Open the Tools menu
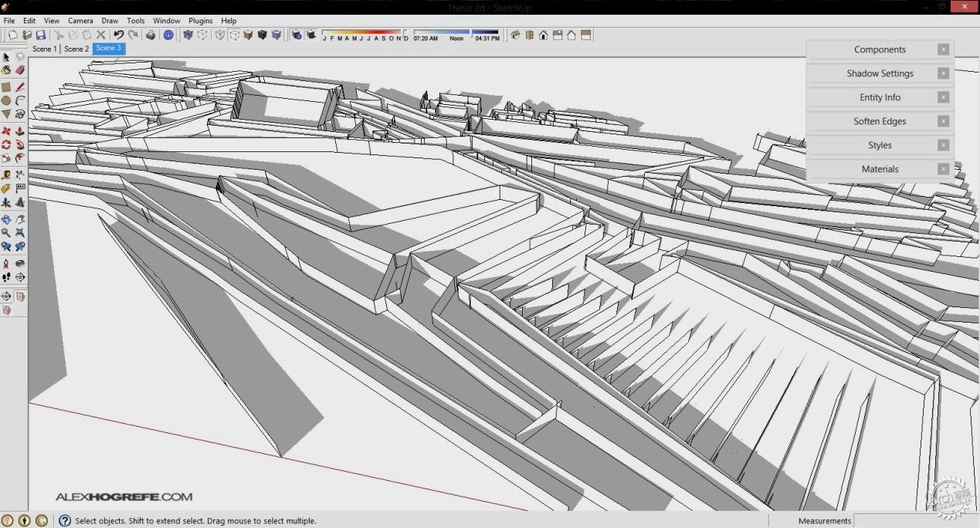Image resolution: width=980 pixels, height=528 pixels. [x=135, y=21]
